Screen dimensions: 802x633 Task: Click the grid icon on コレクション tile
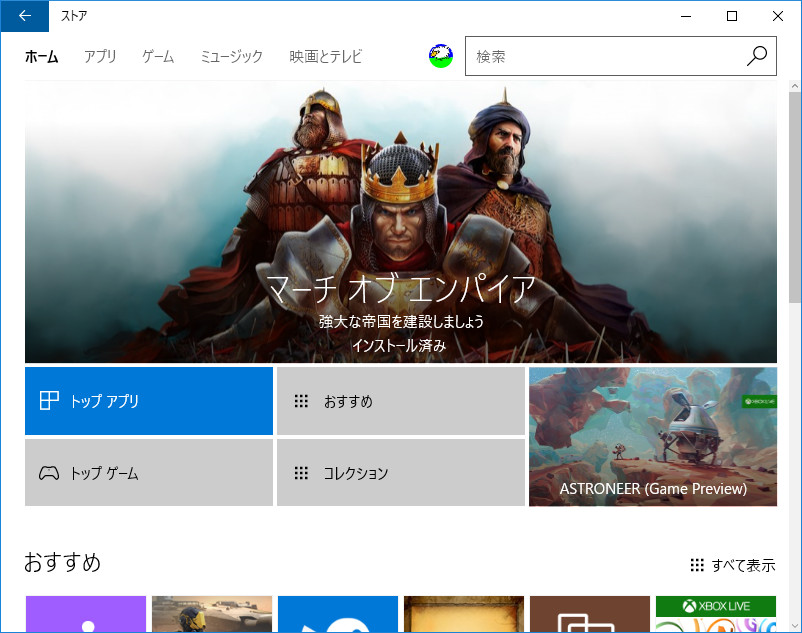[301, 472]
